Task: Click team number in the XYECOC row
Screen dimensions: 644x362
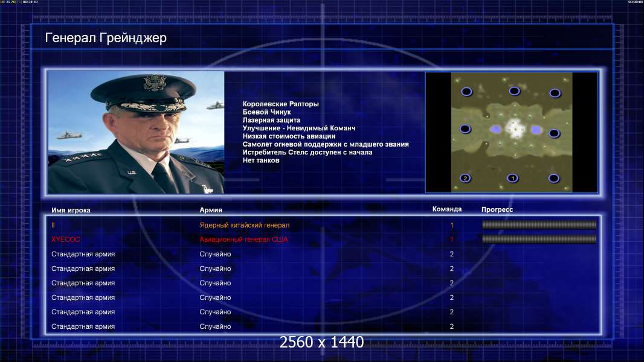Action: tap(451, 240)
